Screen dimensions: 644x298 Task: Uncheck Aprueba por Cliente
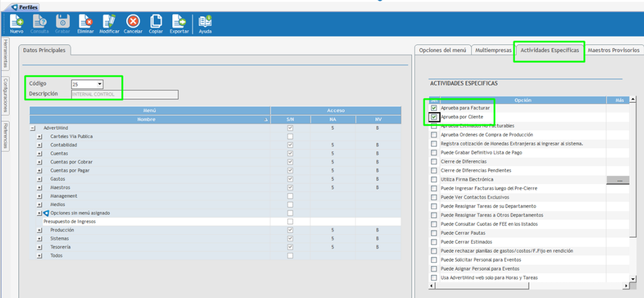434,117
